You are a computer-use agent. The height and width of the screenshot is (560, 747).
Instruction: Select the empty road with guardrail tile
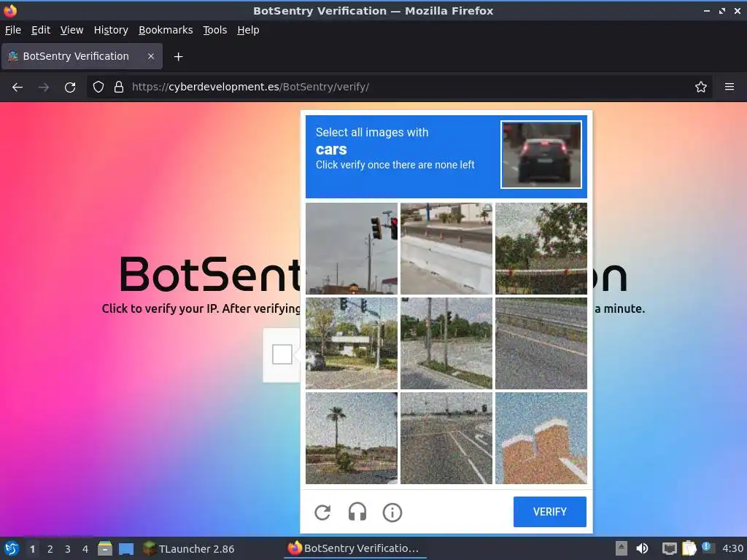pyautogui.click(x=541, y=343)
